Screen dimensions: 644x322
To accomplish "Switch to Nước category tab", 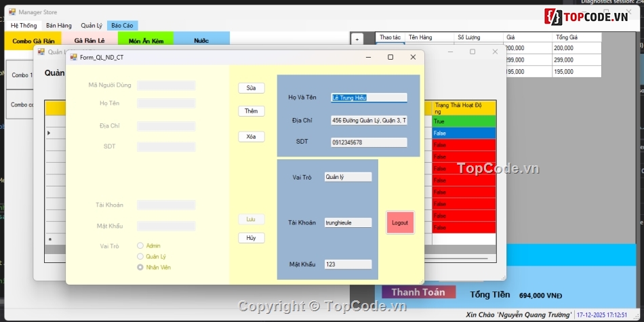I will [x=201, y=41].
